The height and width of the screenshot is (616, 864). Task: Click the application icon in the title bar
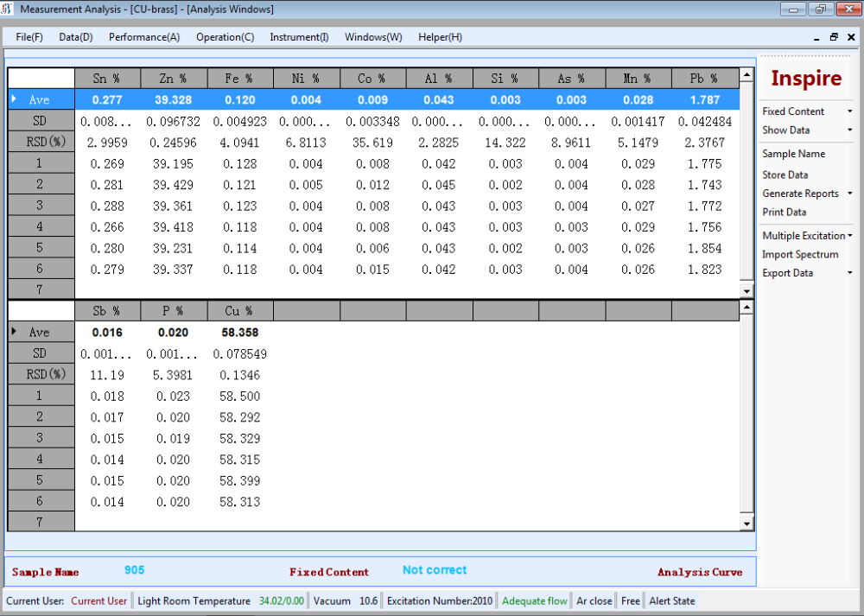(x=7, y=9)
